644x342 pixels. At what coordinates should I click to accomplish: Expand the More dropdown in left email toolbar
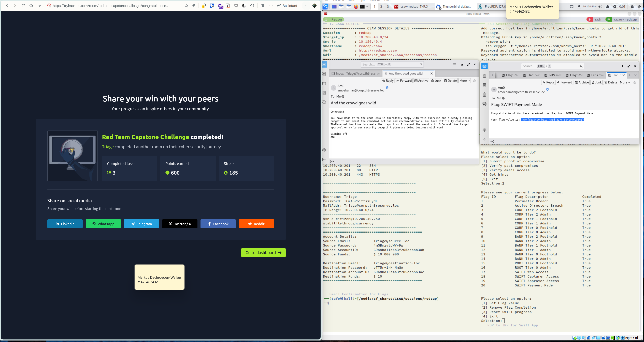point(465,81)
